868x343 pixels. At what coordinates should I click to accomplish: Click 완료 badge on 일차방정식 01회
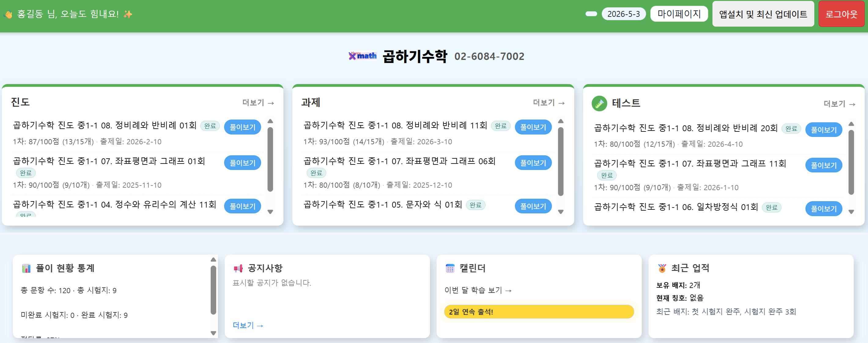[x=772, y=207]
